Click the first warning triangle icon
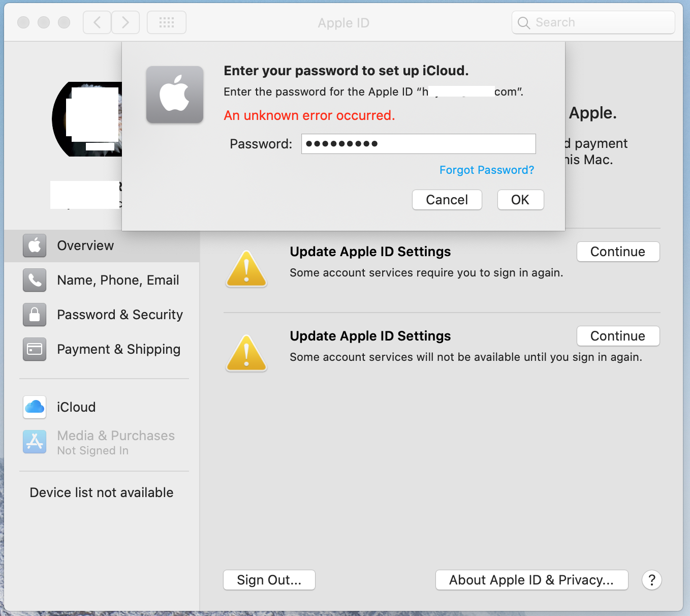690x616 pixels. 246,268
